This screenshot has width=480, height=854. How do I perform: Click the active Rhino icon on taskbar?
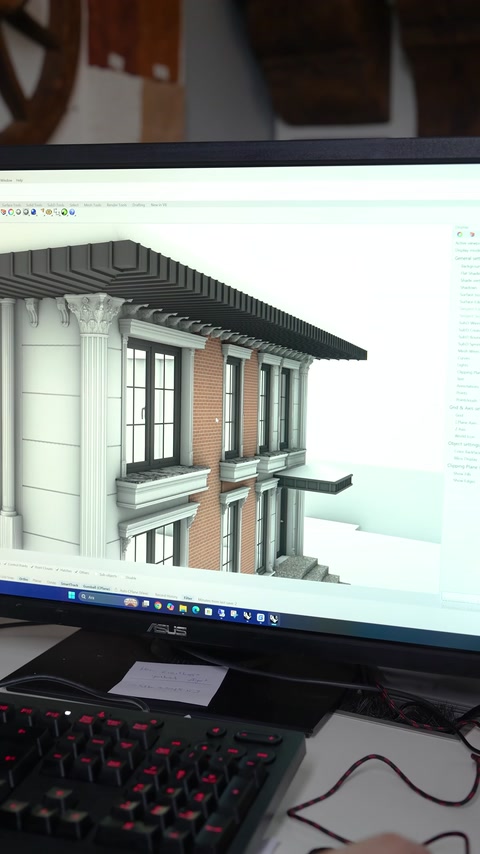click(274, 619)
